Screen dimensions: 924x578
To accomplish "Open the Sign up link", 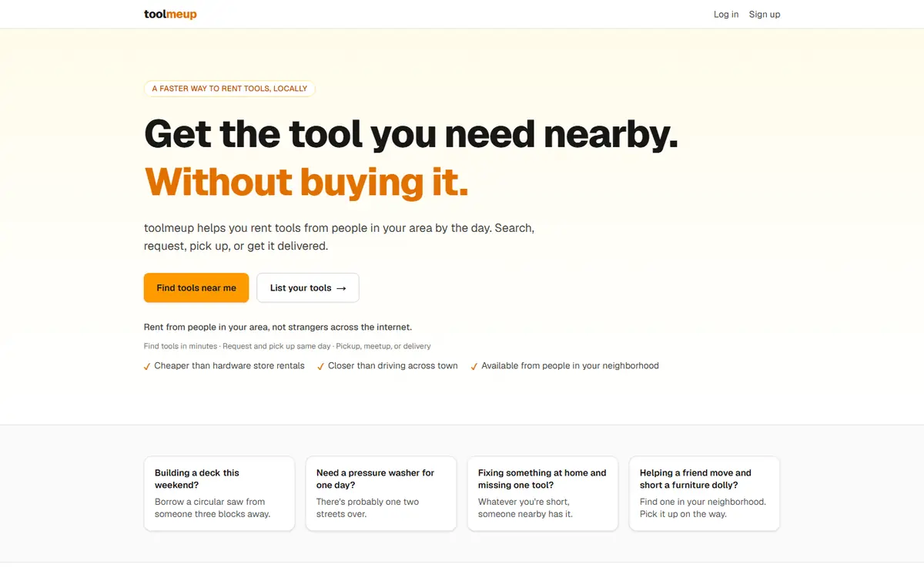I will pyautogui.click(x=765, y=14).
